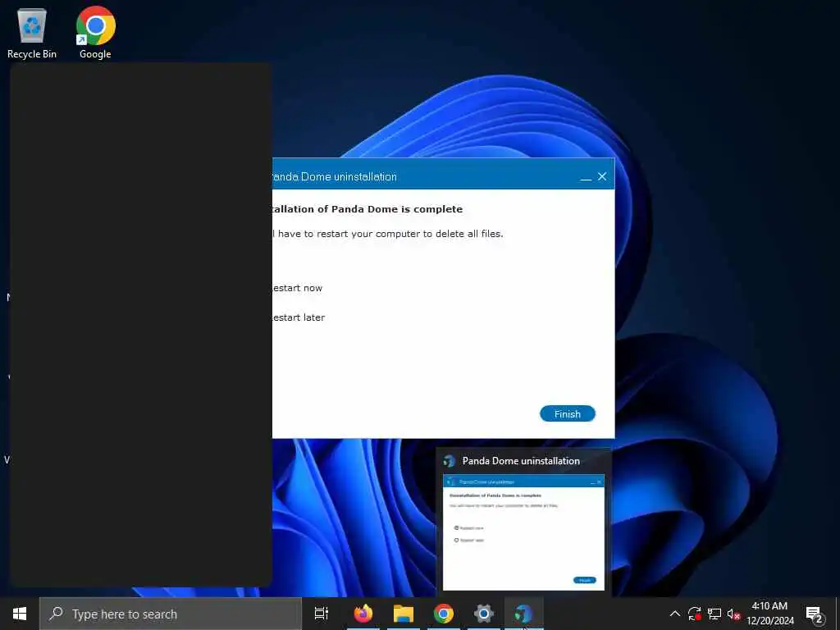Open Chrome from the taskbar

(x=444, y=614)
